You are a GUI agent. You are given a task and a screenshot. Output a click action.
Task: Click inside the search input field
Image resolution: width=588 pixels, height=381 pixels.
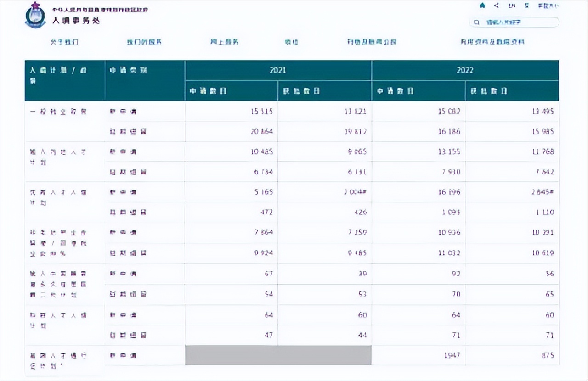[x=514, y=22]
